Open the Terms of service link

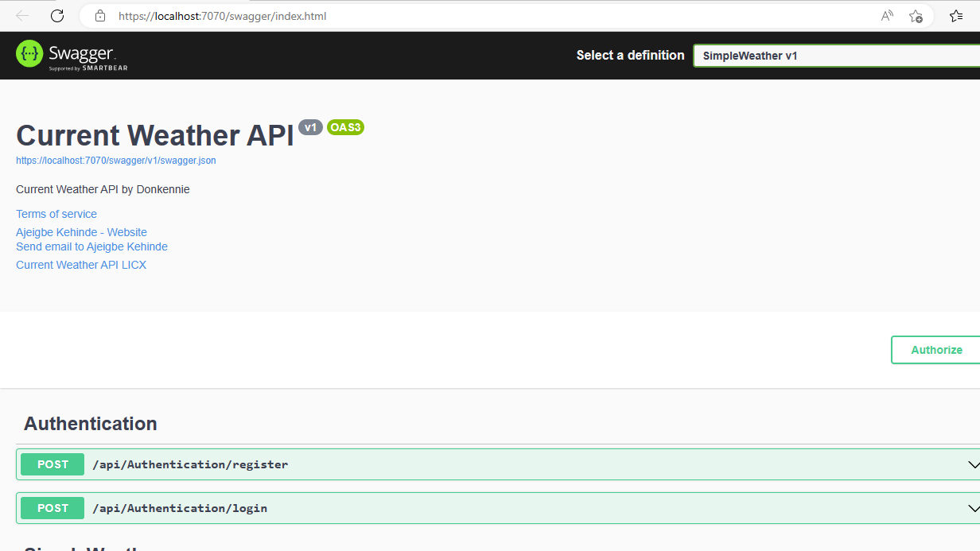coord(56,213)
